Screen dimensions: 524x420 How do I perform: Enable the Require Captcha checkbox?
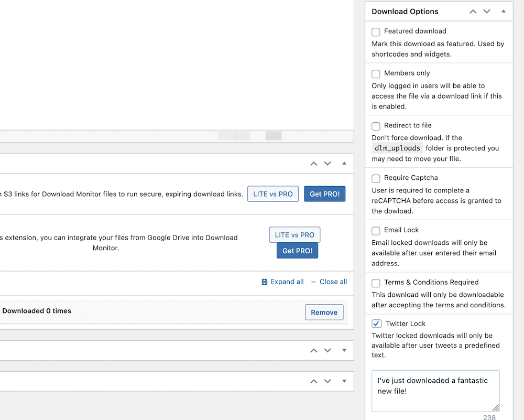[x=376, y=178]
